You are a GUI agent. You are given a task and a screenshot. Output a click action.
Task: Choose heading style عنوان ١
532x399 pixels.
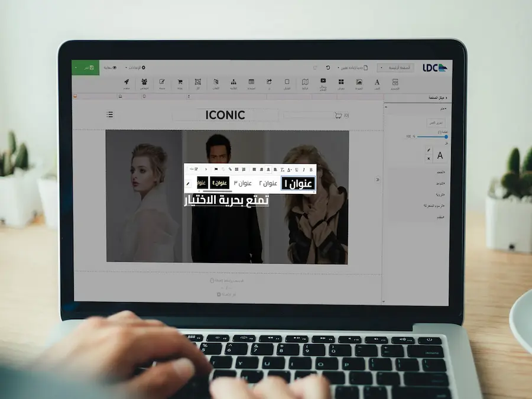point(299,184)
